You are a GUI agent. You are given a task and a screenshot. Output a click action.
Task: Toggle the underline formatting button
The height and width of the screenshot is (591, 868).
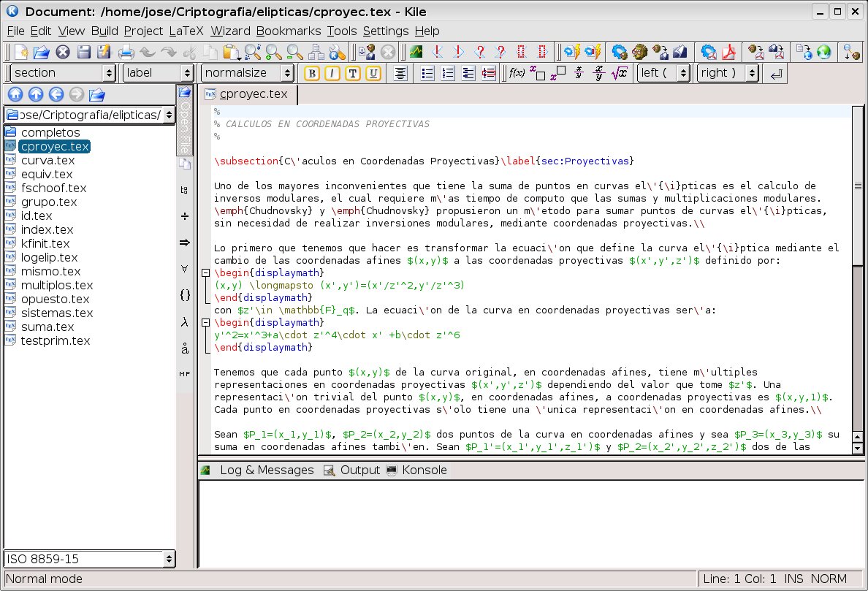[x=373, y=73]
